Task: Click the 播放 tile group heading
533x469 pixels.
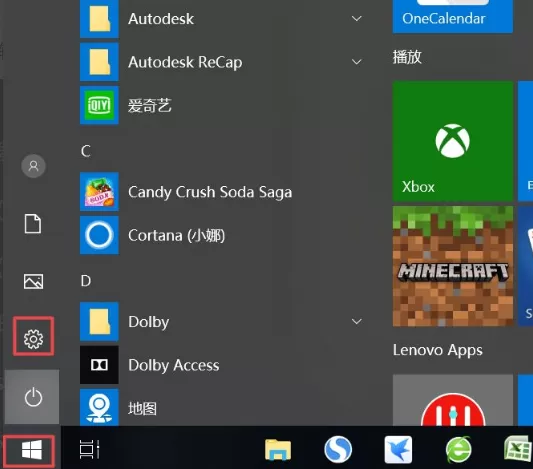Action: (407, 57)
